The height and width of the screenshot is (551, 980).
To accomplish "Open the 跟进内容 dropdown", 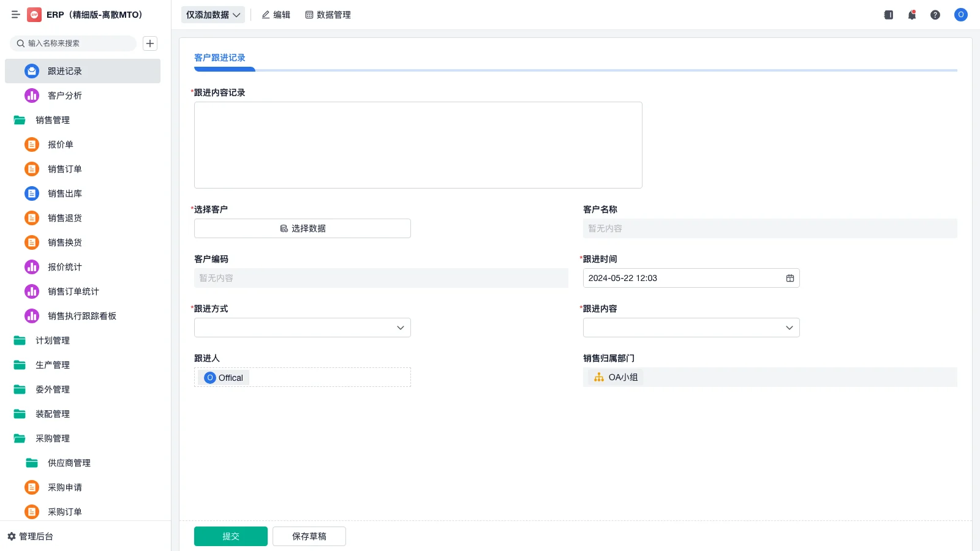I will click(x=691, y=327).
